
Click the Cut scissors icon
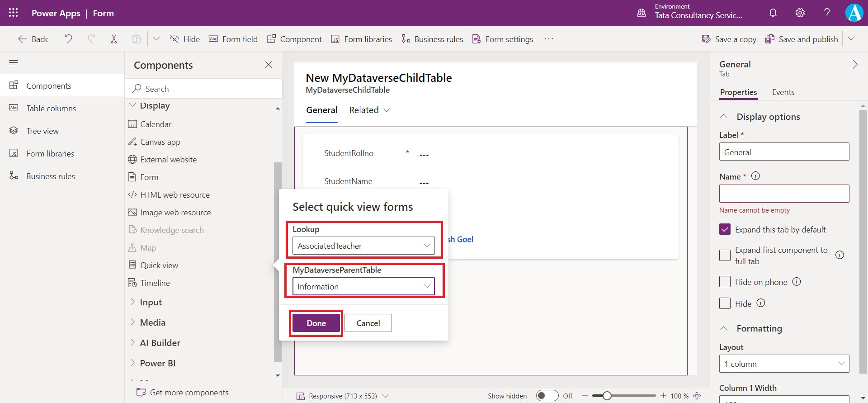click(114, 39)
